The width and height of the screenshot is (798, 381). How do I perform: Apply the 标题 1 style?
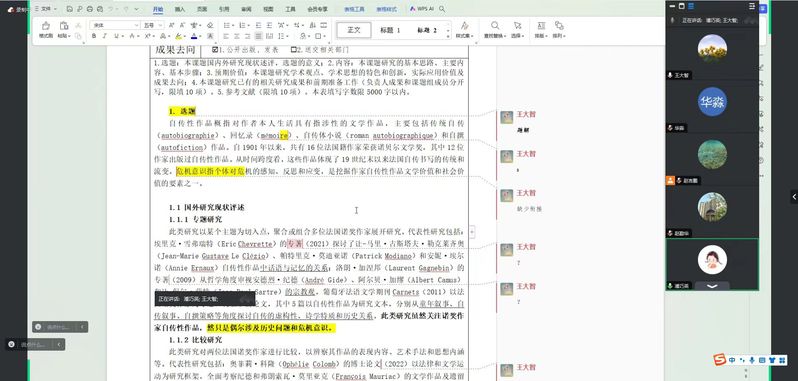[x=390, y=30]
